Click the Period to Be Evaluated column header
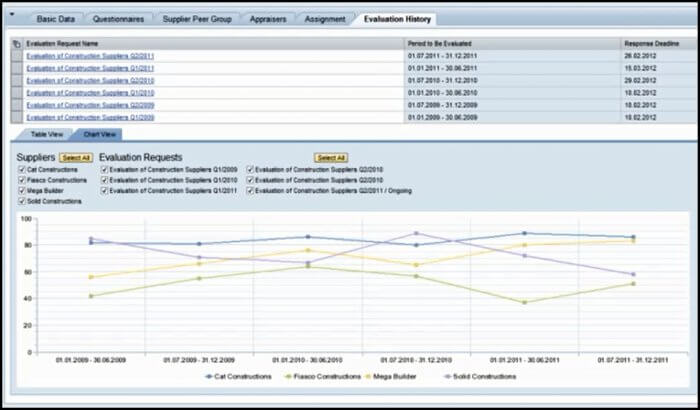The width and height of the screenshot is (700, 410). pyautogui.click(x=512, y=44)
